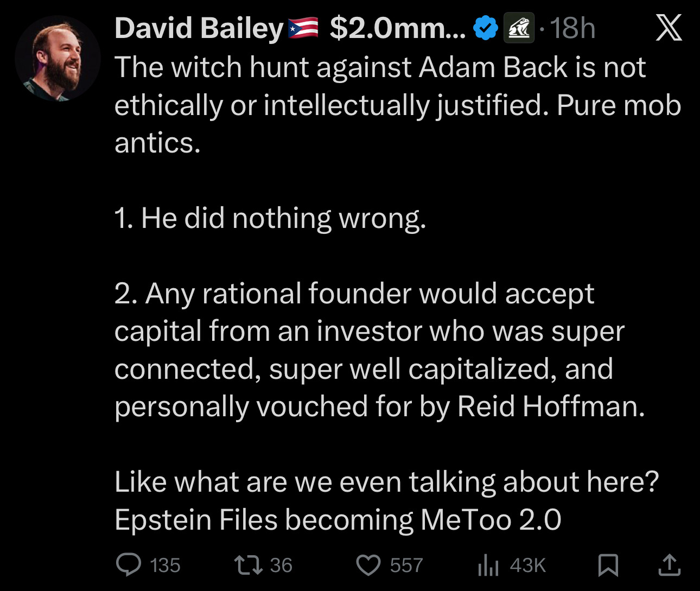Click the 36 reposts count
Viewport: 700px width, 591px height.
point(281,565)
